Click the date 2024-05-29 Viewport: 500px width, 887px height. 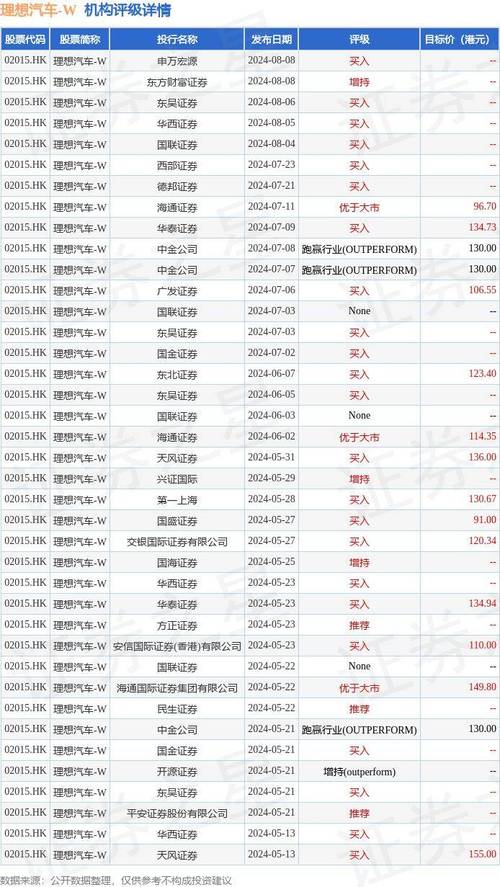tap(271, 478)
